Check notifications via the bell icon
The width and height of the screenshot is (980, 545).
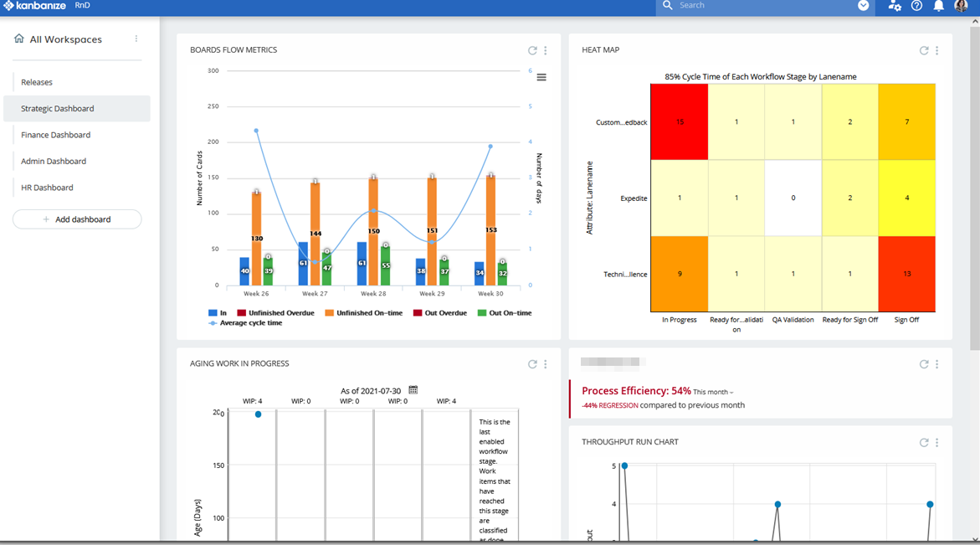coord(939,6)
